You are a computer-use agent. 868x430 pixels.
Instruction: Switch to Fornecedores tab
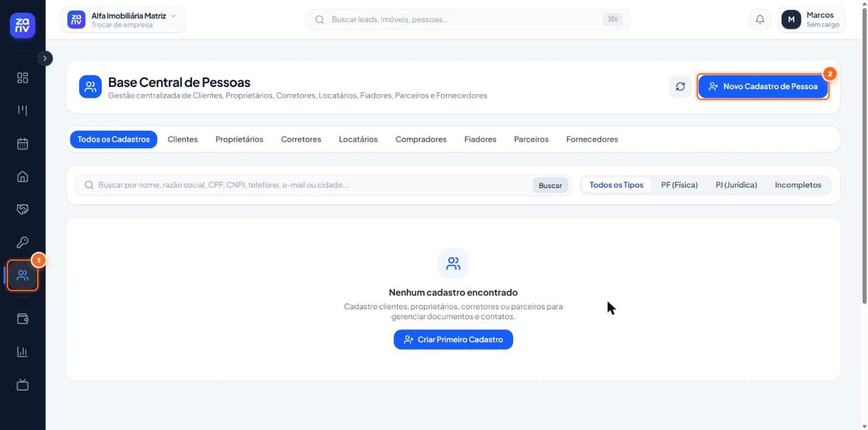592,139
